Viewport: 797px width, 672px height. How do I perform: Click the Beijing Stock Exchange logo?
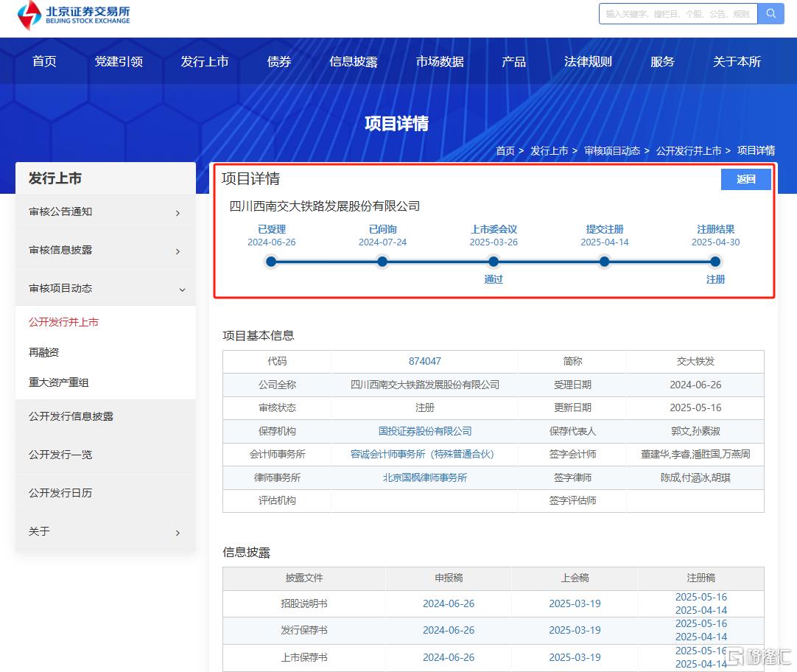click(x=73, y=15)
